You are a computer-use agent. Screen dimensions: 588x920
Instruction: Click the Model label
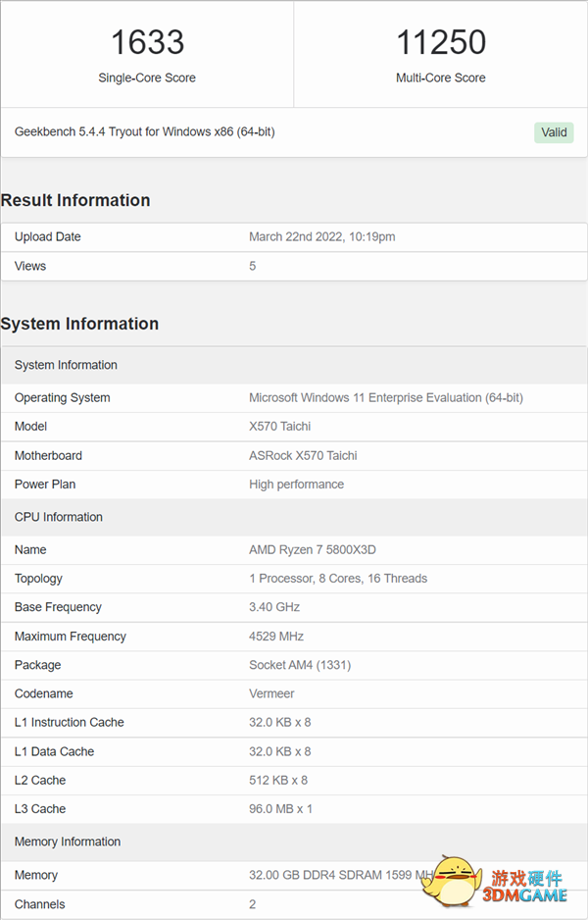30,427
